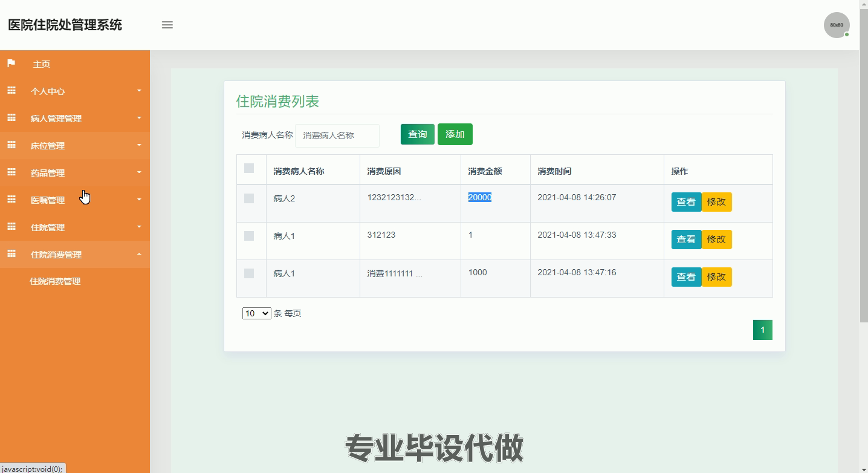This screenshot has width=868, height=473.
Task: Go to 主页 in sidebar
Action: point(75,64)
